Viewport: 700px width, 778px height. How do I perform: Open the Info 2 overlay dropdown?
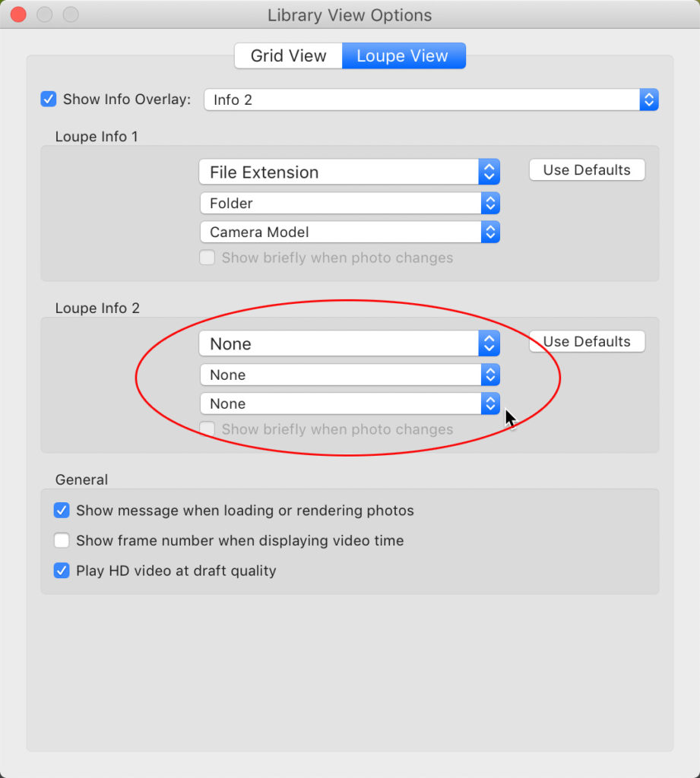[x=430, y=100]
